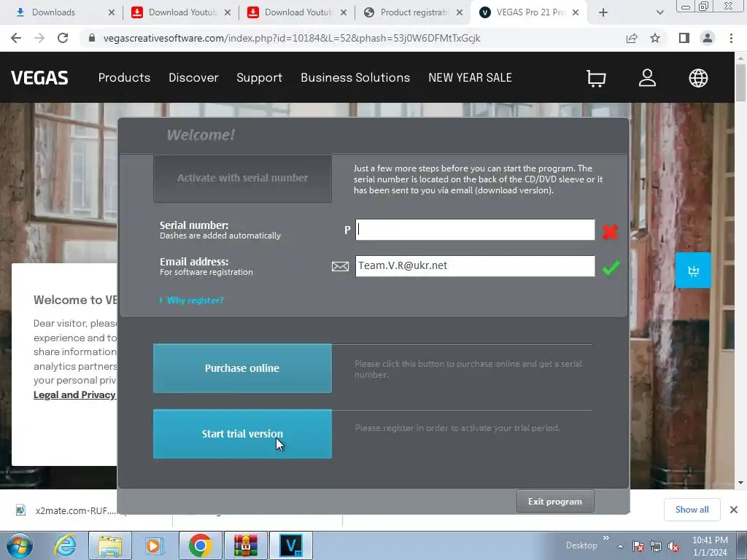Open WinRAR from the taskbar
This screenshot has width=747, height=560.
246,545
